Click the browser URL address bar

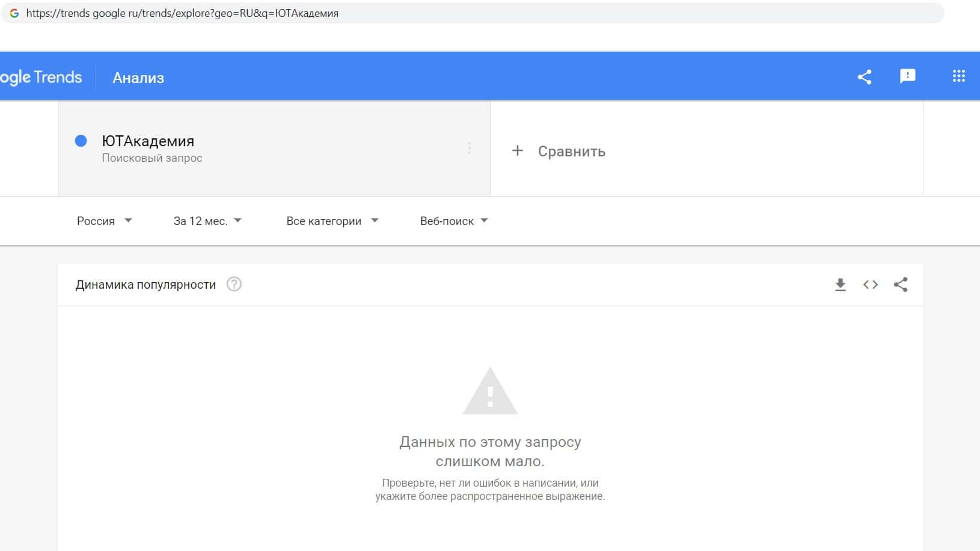pyautogui.click(x=472, y=13)
